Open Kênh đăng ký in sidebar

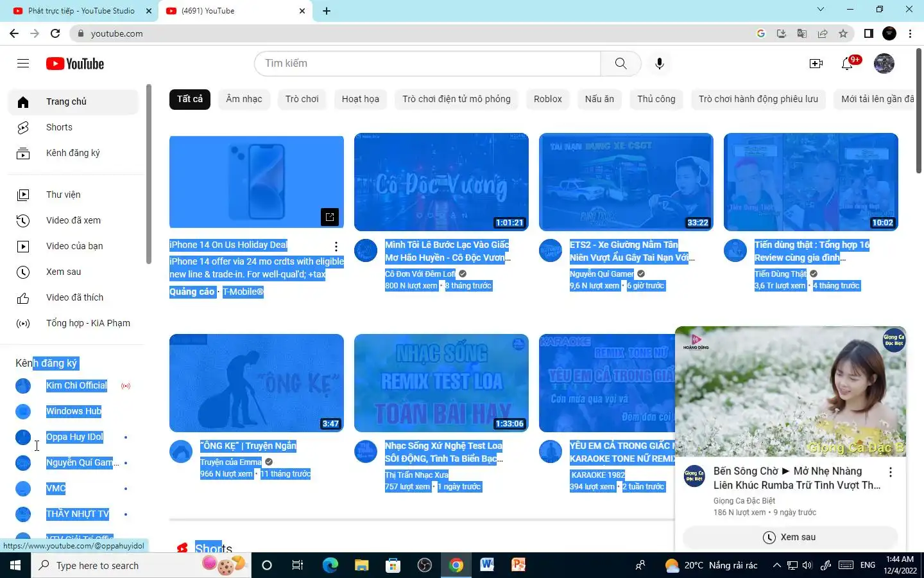[73, 153]
